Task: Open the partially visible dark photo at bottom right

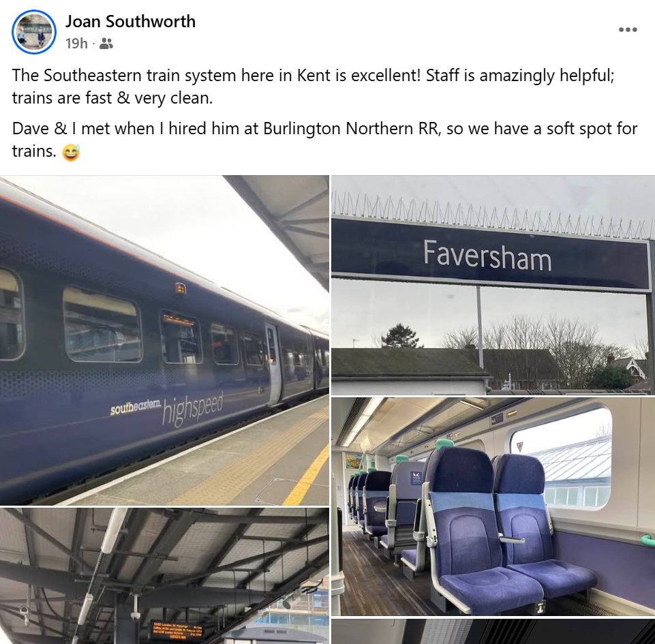Action: 493,631
